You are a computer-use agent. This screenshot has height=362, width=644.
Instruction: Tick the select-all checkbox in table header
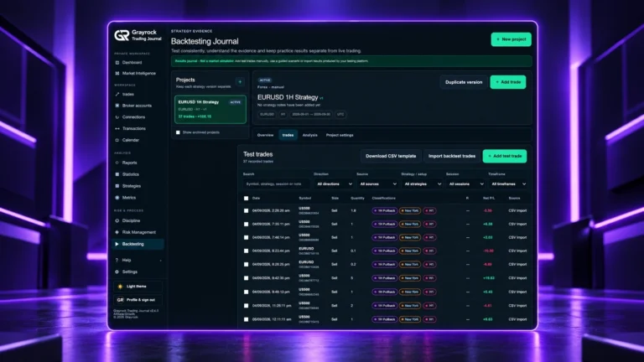coord(246,199)
